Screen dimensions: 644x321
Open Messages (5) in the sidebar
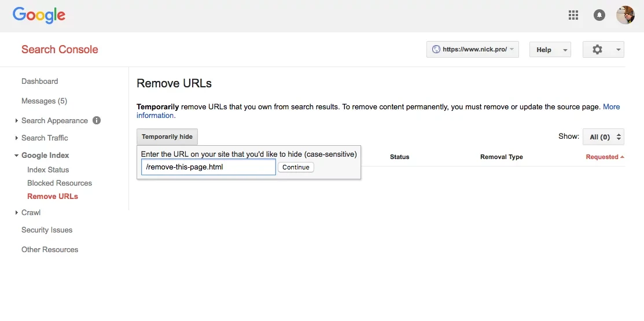click(x=44, y=101)
